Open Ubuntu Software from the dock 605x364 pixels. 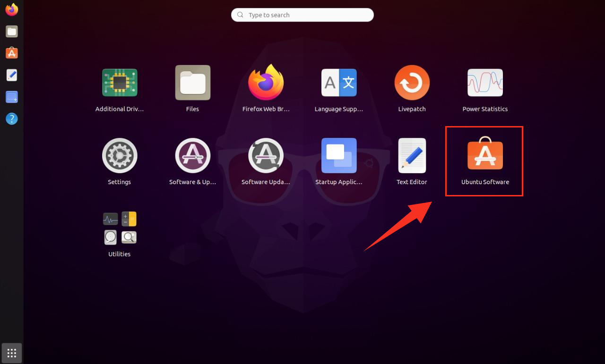tap(12, 53)
